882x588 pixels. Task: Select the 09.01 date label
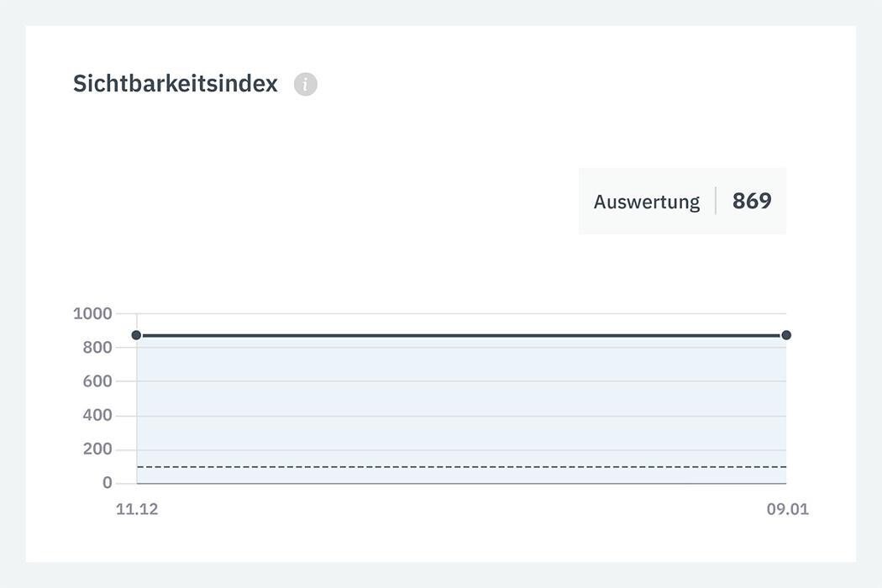click(x=787, y=509)
